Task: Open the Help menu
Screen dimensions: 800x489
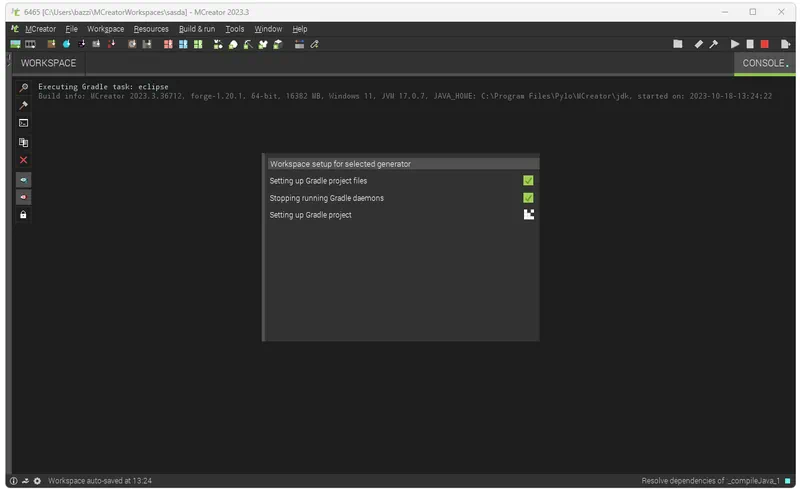Action: (299, 29)
